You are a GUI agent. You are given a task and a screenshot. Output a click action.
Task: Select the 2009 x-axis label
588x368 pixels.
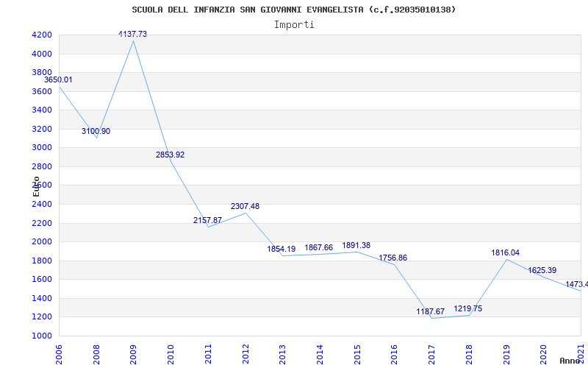pos(134,354)
